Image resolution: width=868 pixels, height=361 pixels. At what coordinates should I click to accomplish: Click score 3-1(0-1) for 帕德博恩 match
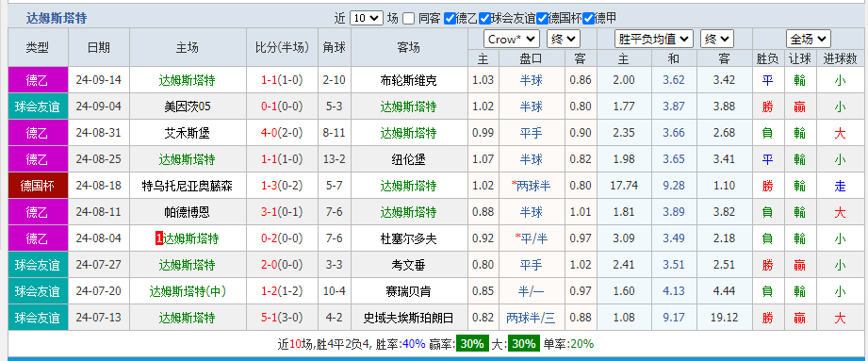pos(283,212)
